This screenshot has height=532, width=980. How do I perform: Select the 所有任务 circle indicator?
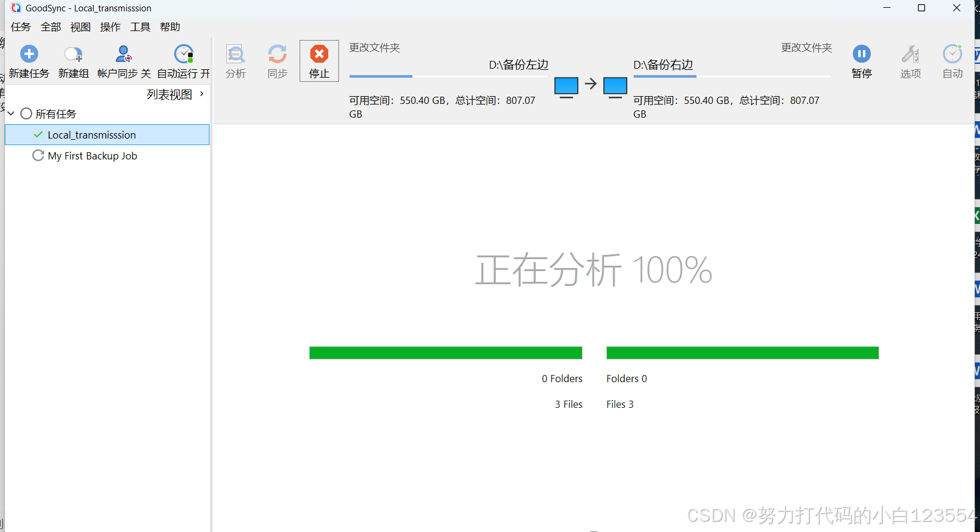point(26,113)
